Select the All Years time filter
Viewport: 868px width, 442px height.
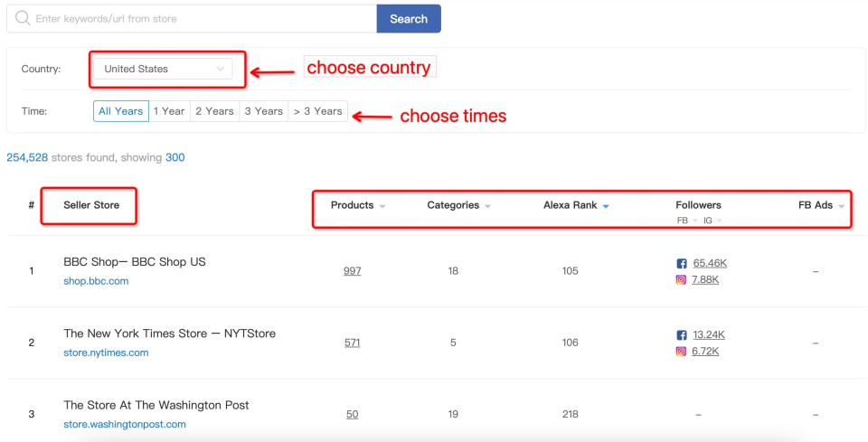(120, 111)
